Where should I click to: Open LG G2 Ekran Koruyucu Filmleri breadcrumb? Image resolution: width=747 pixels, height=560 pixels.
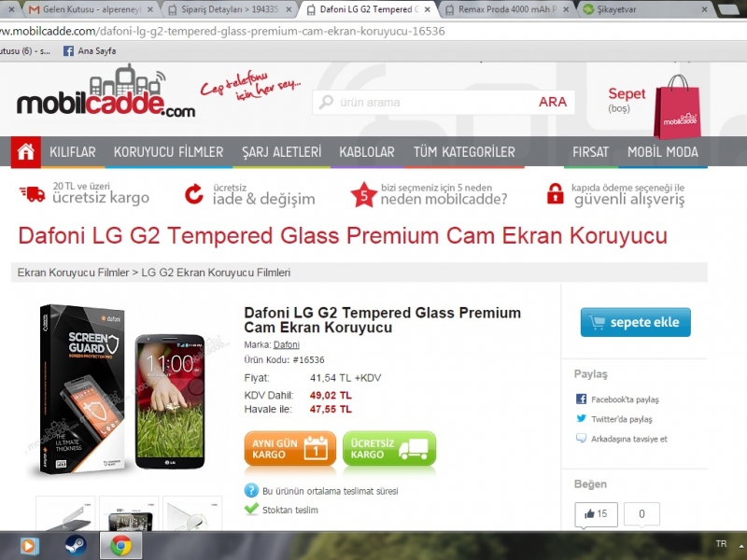tap(216, 273)
